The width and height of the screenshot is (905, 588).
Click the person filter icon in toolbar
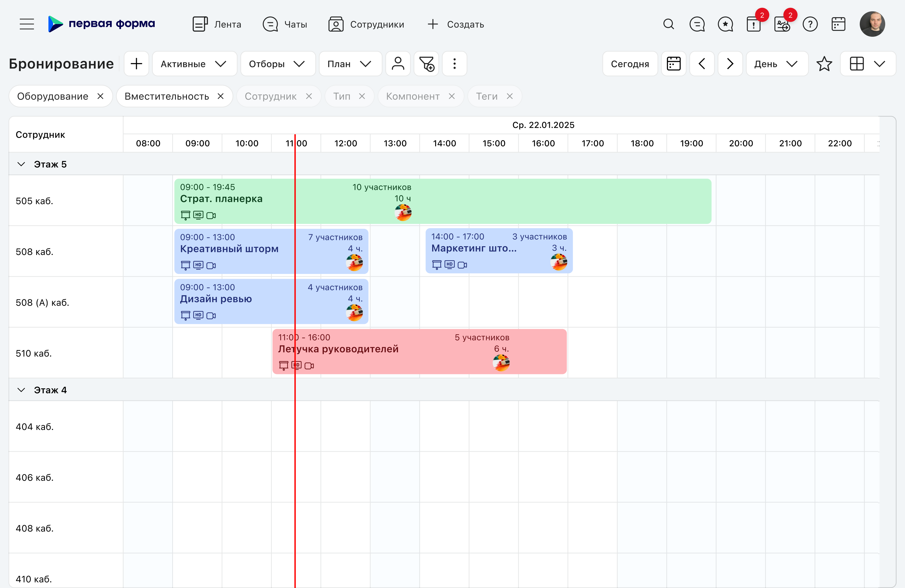398,64
